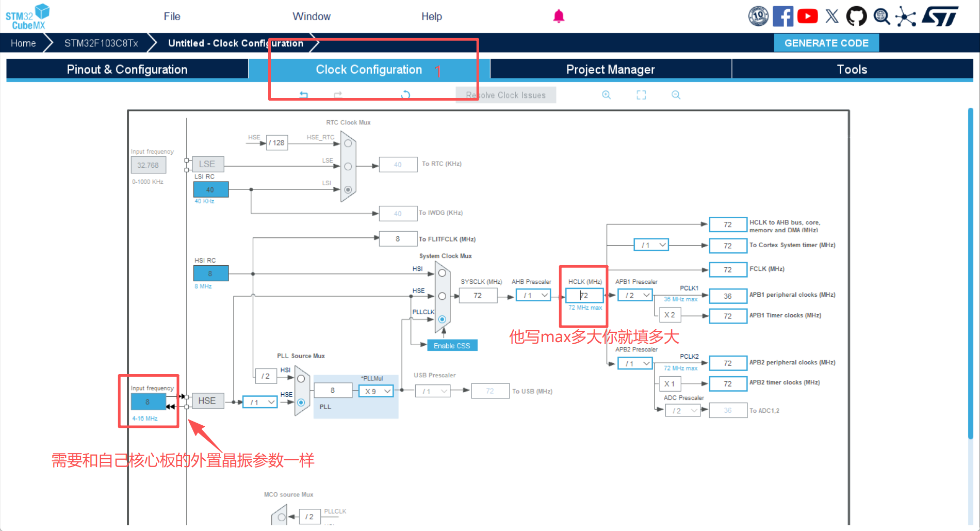
Task: Open the ST logo link
Action: click(x=940, y=17)
